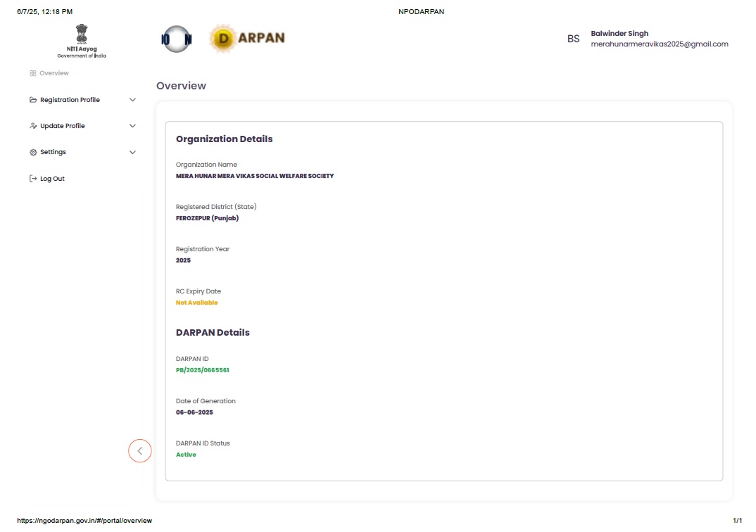Click the merahunarmeravikas2025@gmail.com email
Image resolution: width=756 pixels, height=532 pixels.
pos(660,44)
